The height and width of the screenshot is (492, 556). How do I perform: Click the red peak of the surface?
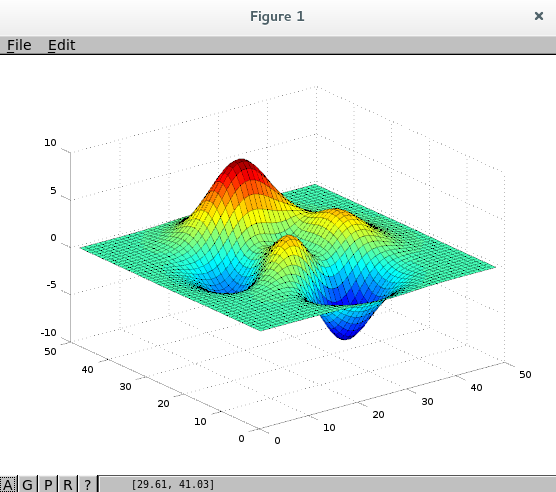pyautogui.click(x=240, y=167)
